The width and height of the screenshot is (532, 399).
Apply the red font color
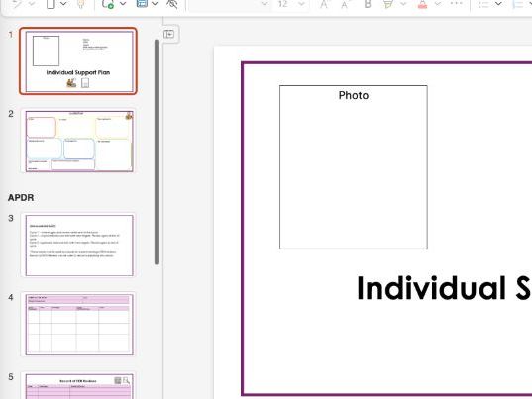pos(423,4)
